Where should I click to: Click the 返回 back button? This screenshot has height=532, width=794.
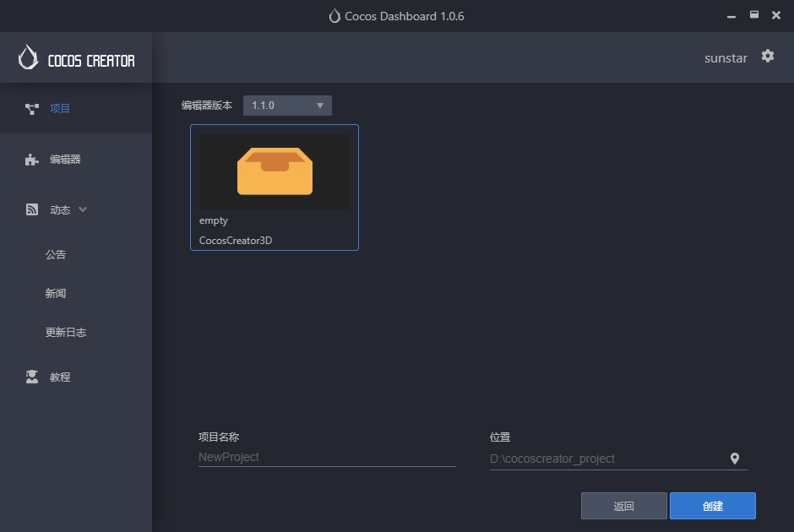point(624,506)
